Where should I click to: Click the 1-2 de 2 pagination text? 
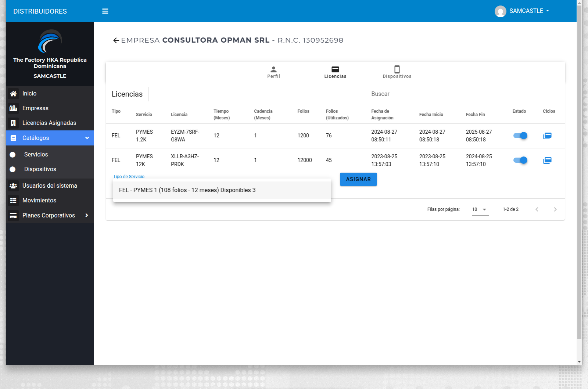click(510, 209)
